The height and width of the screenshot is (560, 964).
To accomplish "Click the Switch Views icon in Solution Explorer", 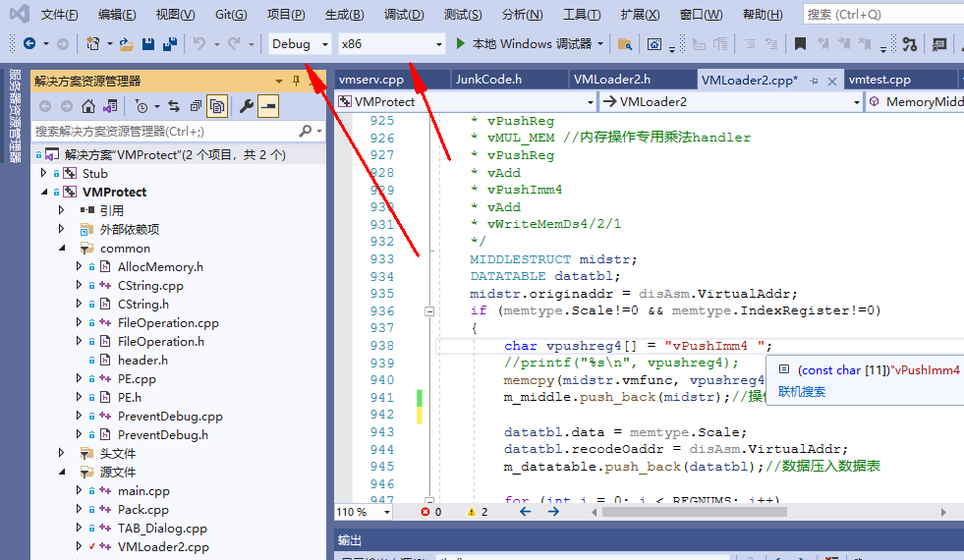I will point(110,106).
